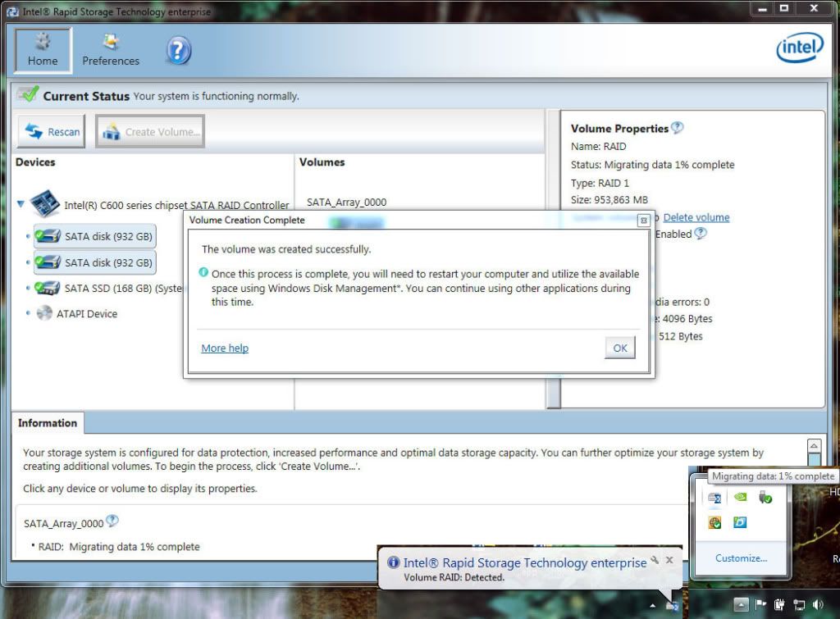Viewport: 840px width, 619px height.
Task: Click the Intel Rapid Storage balloon title
Action: click(524, 562)
